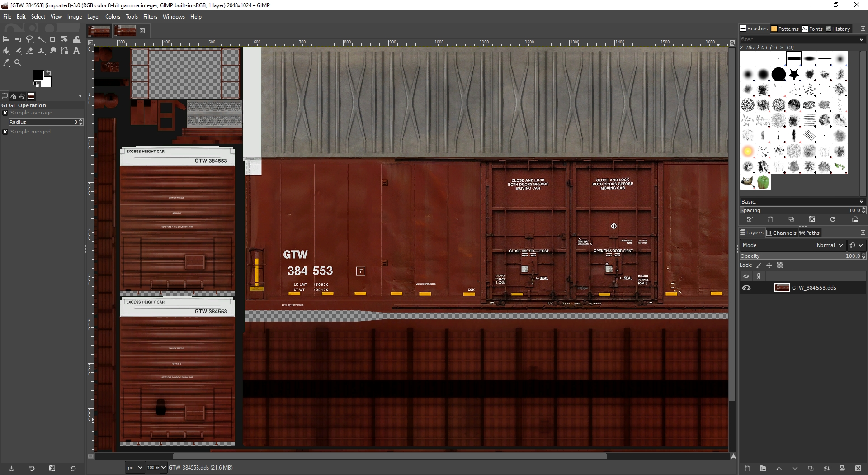This screenshot has width=868, height=475.
Task: Toggle the Sample merged checkbox
Action: (5, 132)
